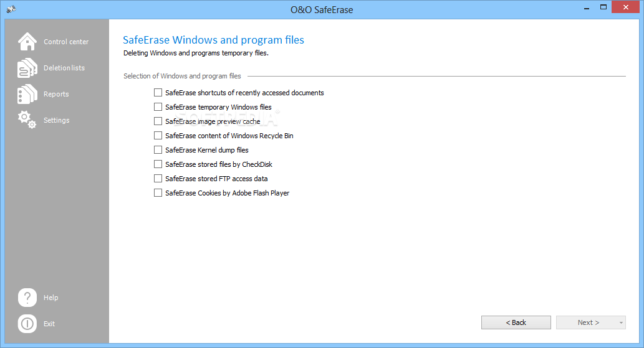This screenshot has height=348, width=644.
Task: Click the Control center house icon
Action: [x=27, y=42]
